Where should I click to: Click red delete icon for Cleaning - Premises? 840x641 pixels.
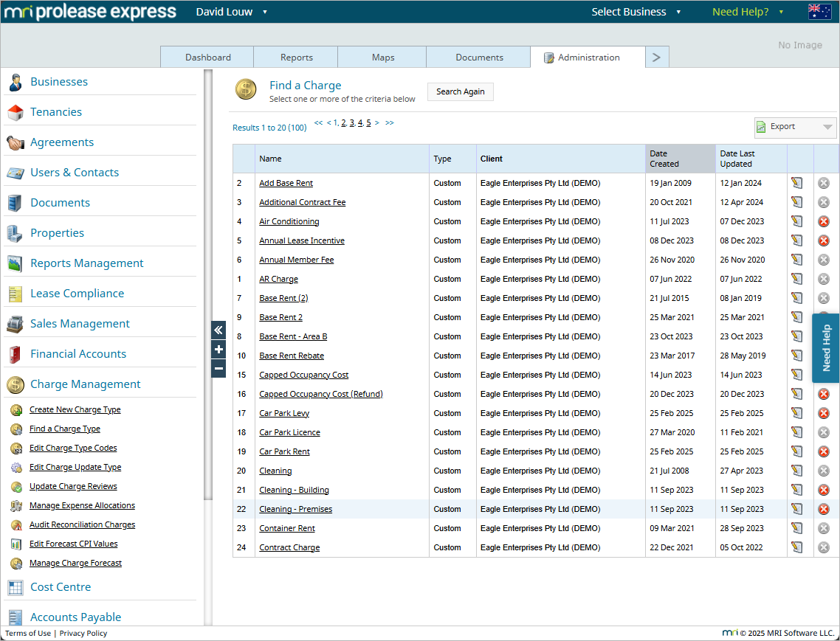(x=824, y=509)
